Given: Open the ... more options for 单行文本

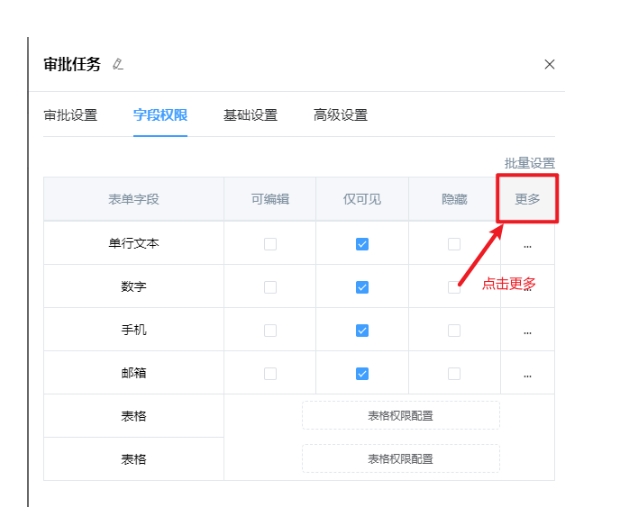Looking at the screenshot, I should click(527, 244).
